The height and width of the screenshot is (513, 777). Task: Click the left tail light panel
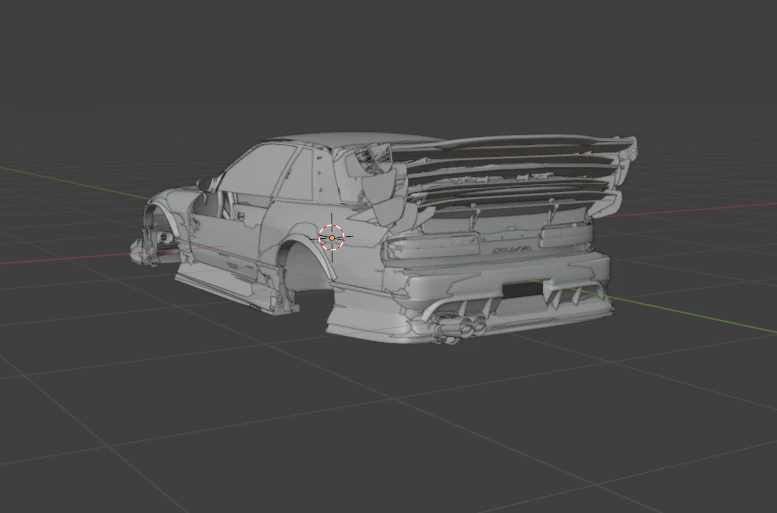(433, 248)
